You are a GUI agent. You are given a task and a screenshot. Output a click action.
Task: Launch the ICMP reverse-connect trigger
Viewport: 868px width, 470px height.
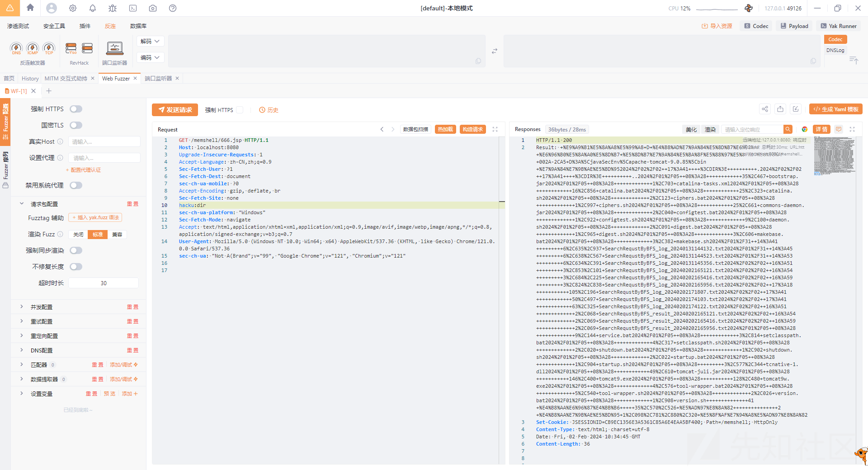33,48
